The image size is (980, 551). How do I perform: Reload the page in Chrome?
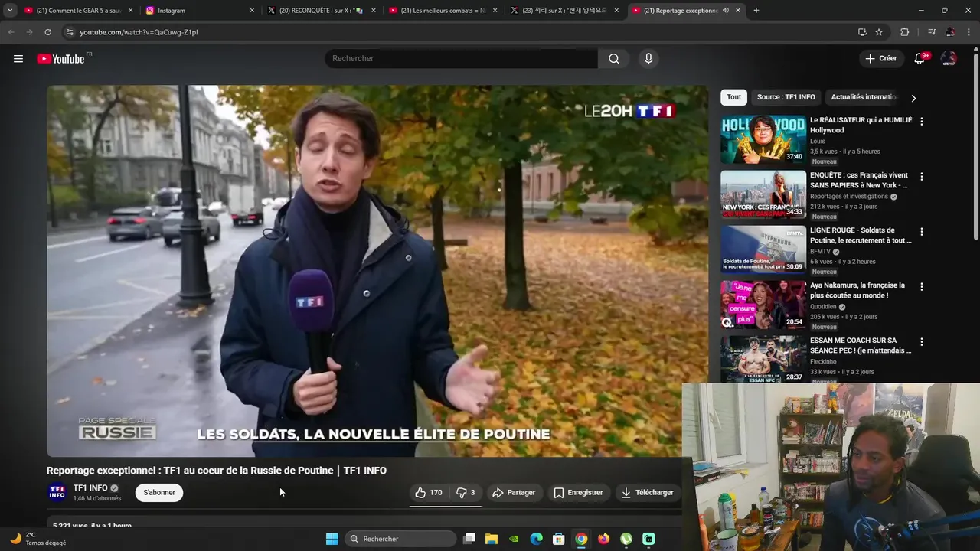pos(47,32)
